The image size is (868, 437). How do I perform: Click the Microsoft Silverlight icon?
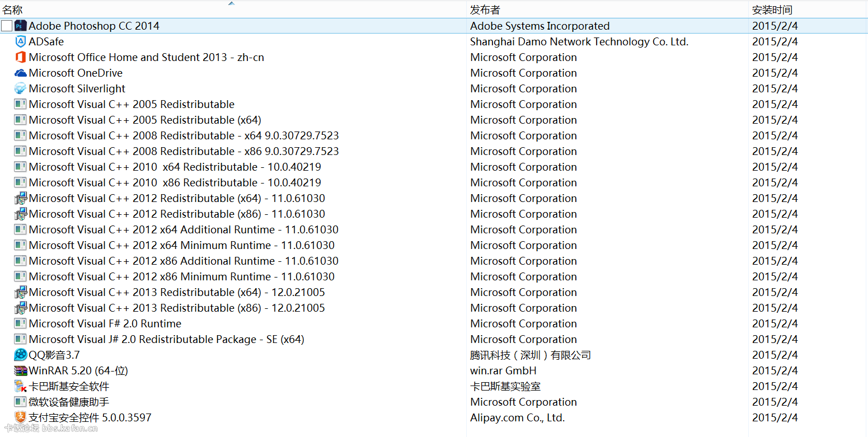(21, 88)
